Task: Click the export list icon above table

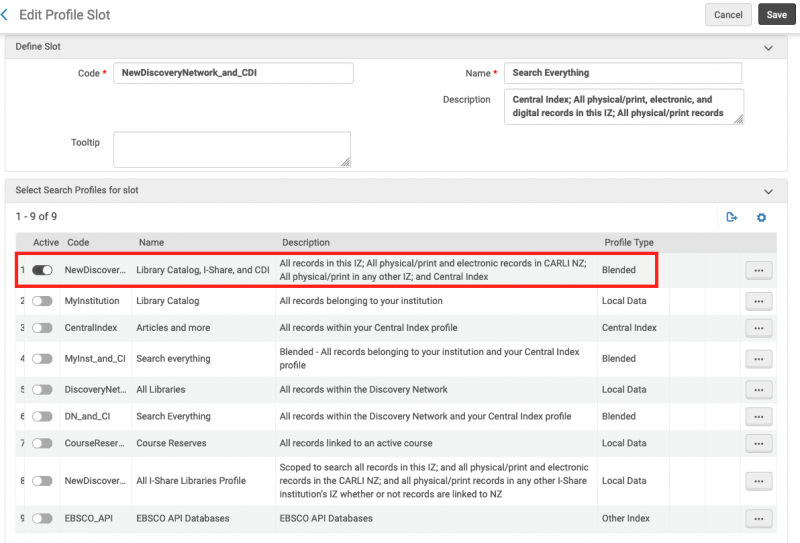Action: pos(732,217)
